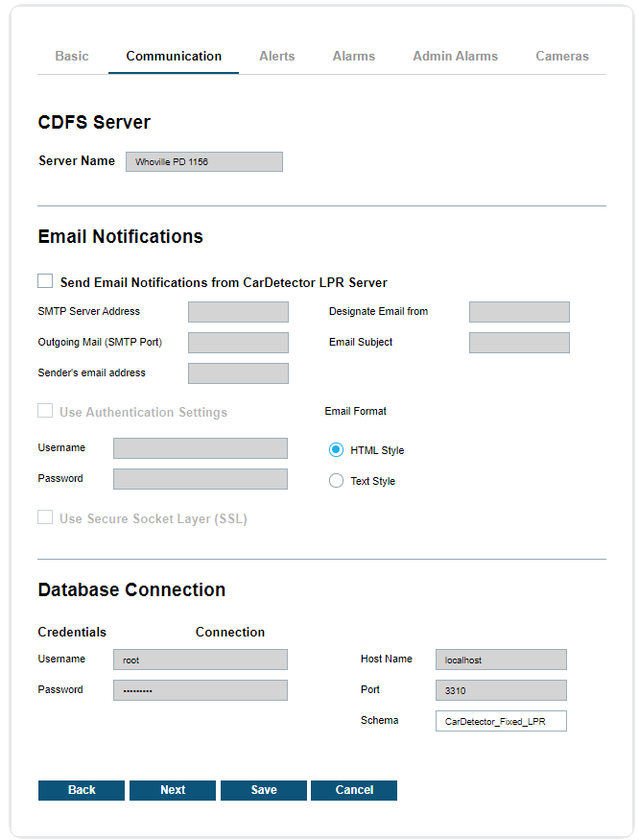This screenshot has width=639, height=840.
Task: Select HTML Style email format
Action: [336, 450]
